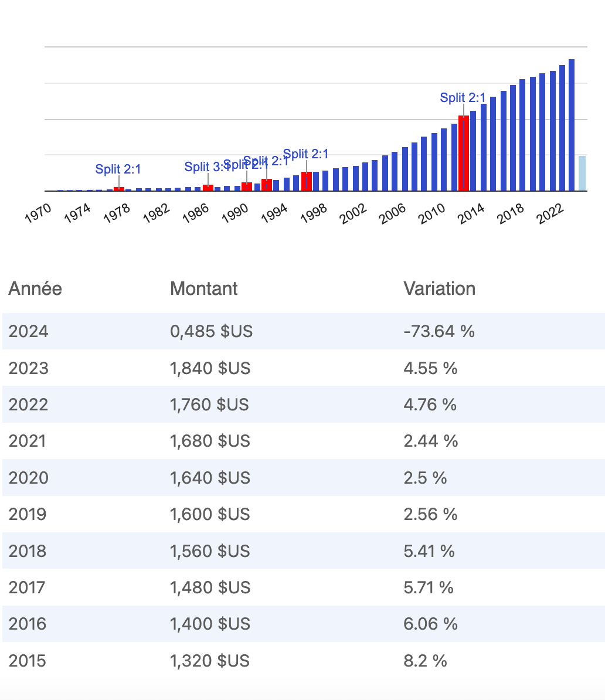Select the 2024 row year cell

click(29, 331)
